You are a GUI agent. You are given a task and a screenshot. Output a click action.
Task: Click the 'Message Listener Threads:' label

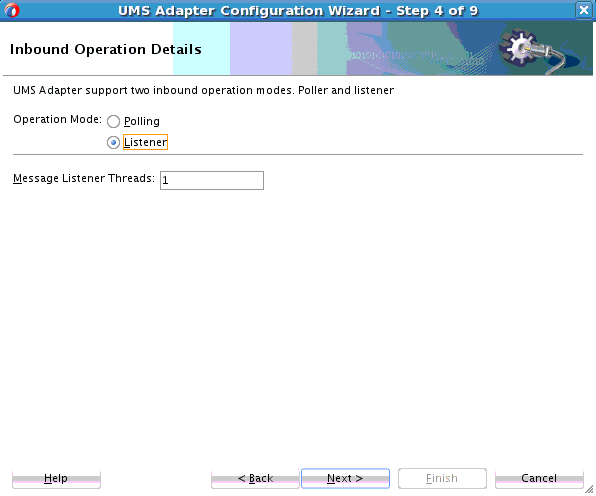(x=84, y=178)
